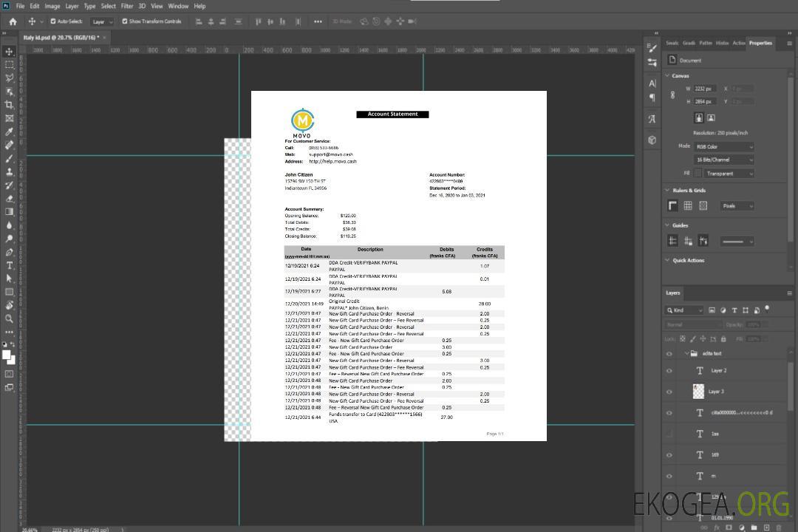Image resolution: width=798 pixels, height=532 pixels.
Task: Hide the Layer 3 layer
Action: (x=669, y=392)
